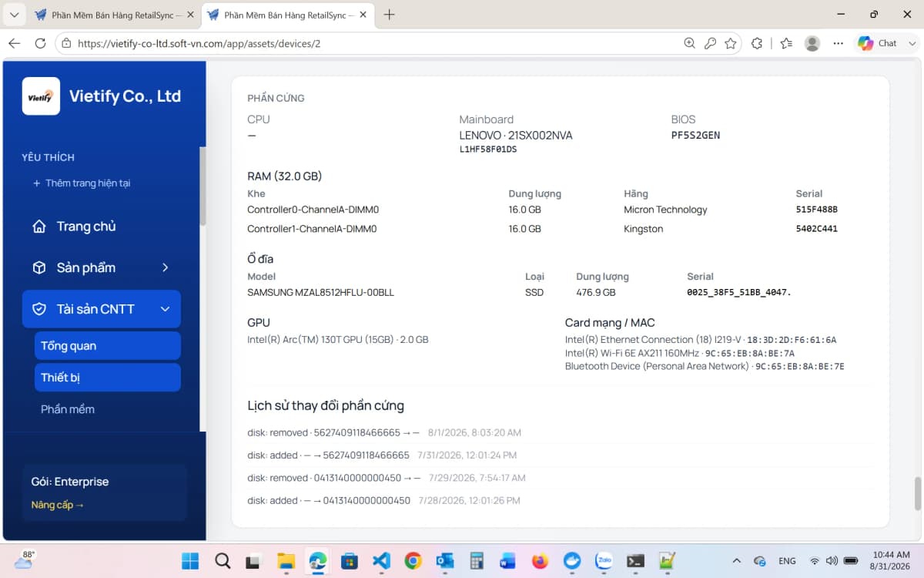Click the disk removed entry dated 7/29/2026
The image size is (924, 578).
pyautogui.click(x=387, y=478)
